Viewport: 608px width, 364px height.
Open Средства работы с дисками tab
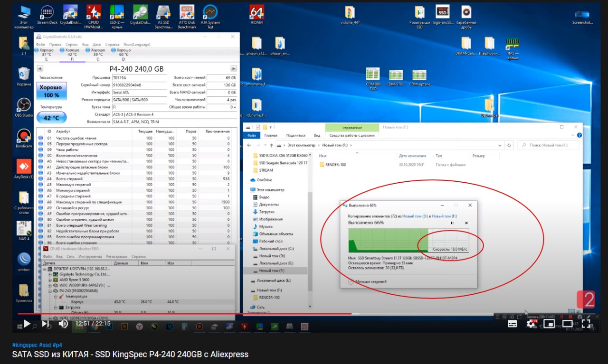[x=352, y=135]
